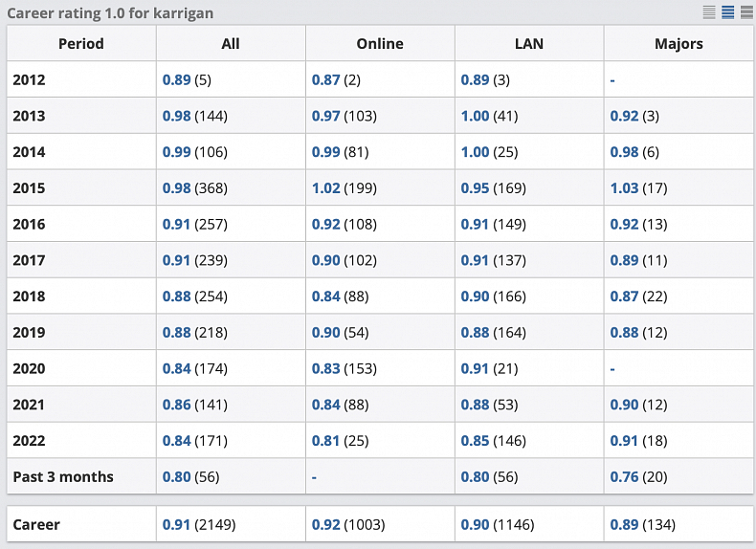756x549 pixels.
Task: Open Career Majors rating 0.89
Action: pyautogui.click(x=624, y=525)
